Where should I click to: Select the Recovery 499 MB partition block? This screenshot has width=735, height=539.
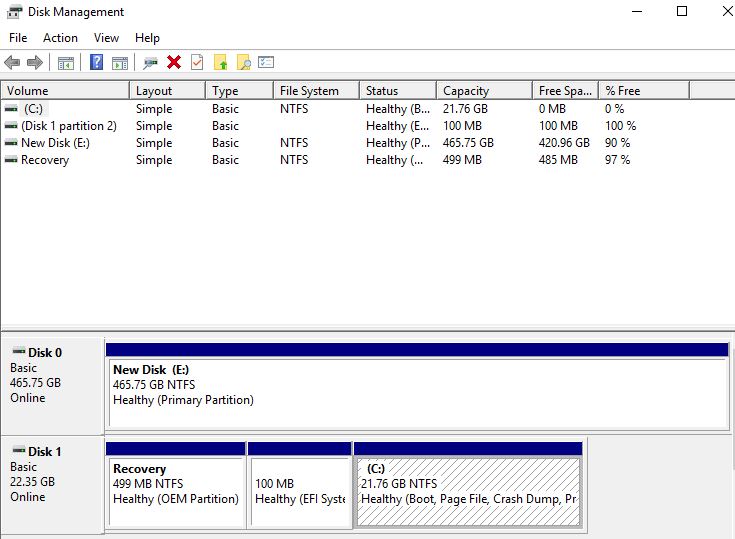pyautogui.click(x=176, y=492)
